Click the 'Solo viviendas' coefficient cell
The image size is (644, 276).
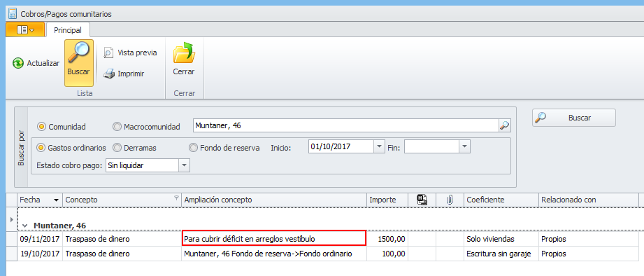point(501,239)
